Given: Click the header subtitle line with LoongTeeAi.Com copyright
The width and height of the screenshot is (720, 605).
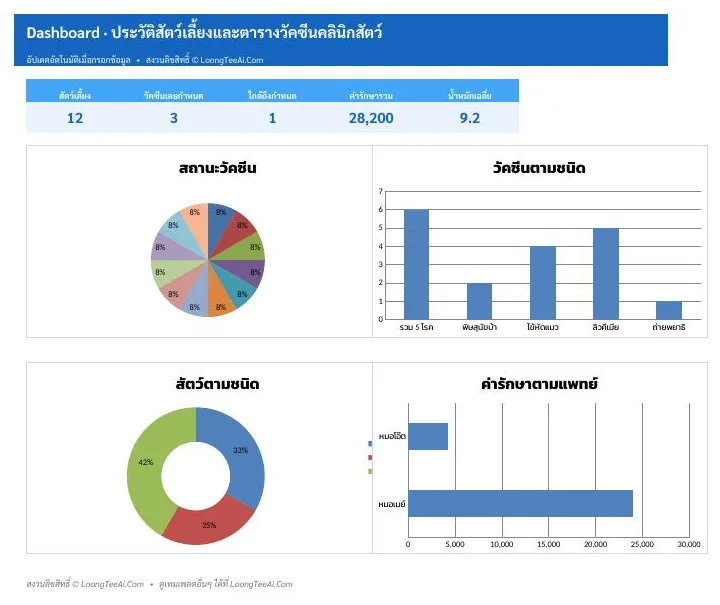Looking at the screenshot, I should (x=145, y=60).
